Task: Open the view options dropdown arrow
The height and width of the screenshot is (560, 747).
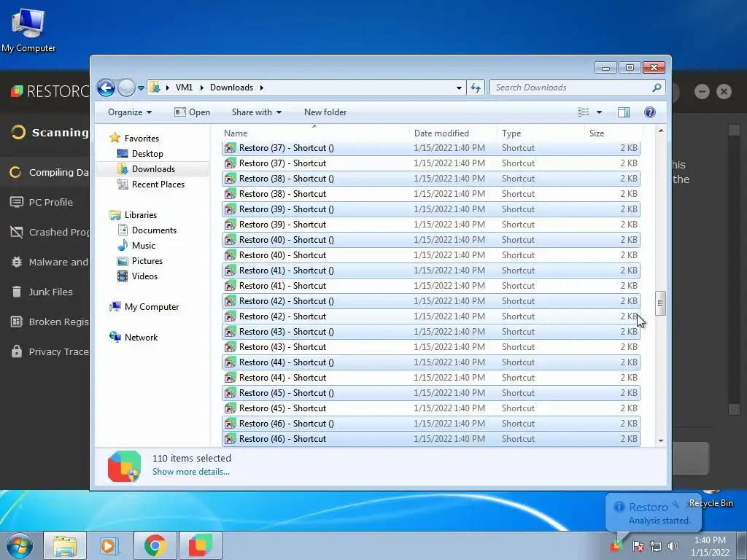Action: [x=600, y=112]
